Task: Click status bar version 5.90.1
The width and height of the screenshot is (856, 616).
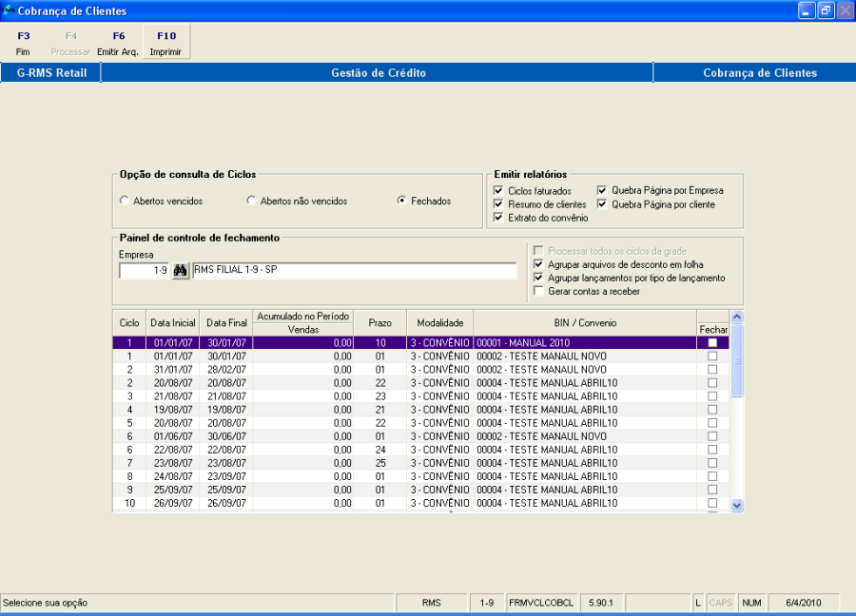Action: tap(601, 603)
